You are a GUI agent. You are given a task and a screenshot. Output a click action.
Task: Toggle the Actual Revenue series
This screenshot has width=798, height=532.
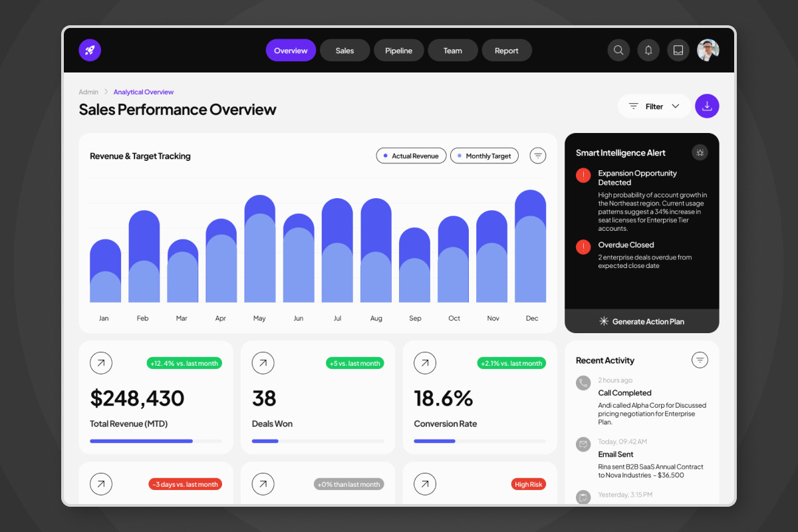411,156
